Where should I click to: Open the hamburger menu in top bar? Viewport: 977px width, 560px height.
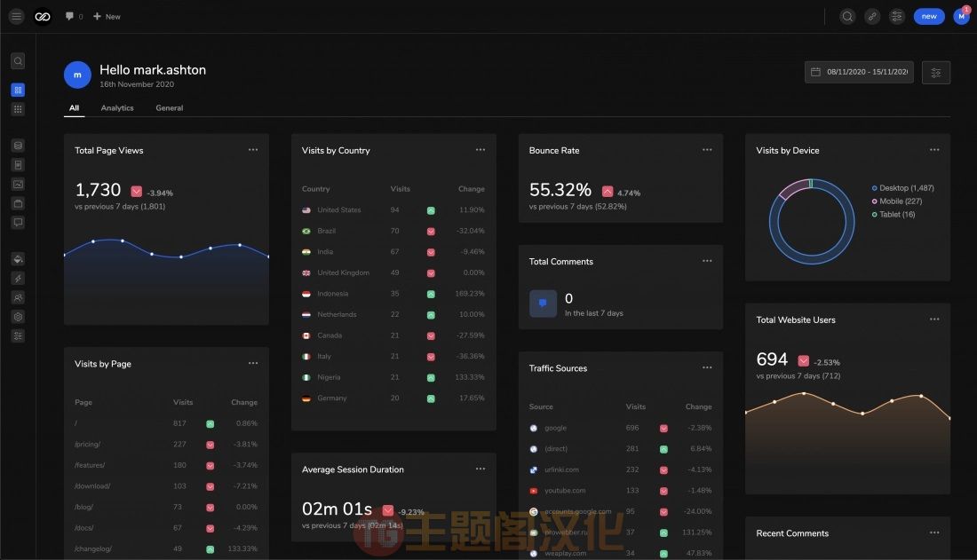16,17
